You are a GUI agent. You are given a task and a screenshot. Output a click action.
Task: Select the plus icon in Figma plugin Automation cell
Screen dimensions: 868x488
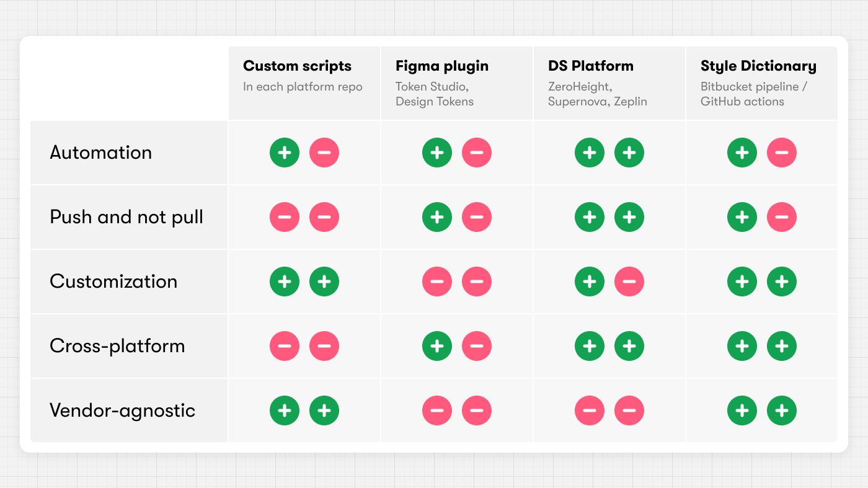click(437, 153)
